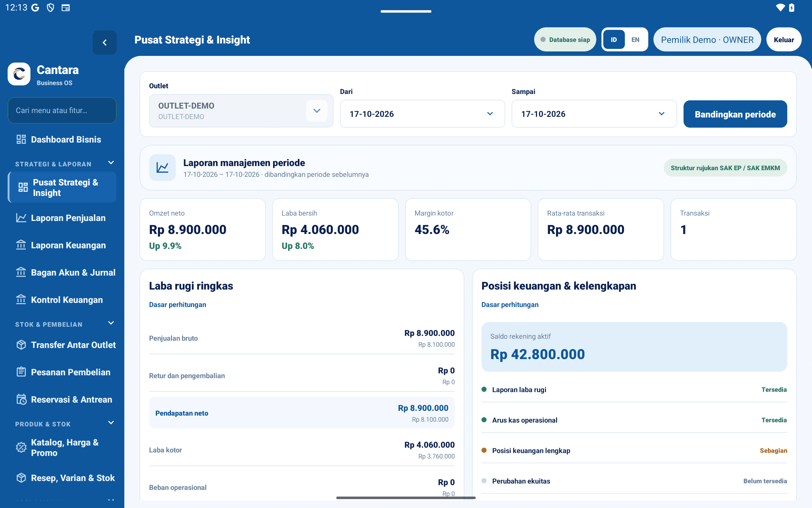
Task: Click the Omzet neto card
Action: [x=203, y=230]
